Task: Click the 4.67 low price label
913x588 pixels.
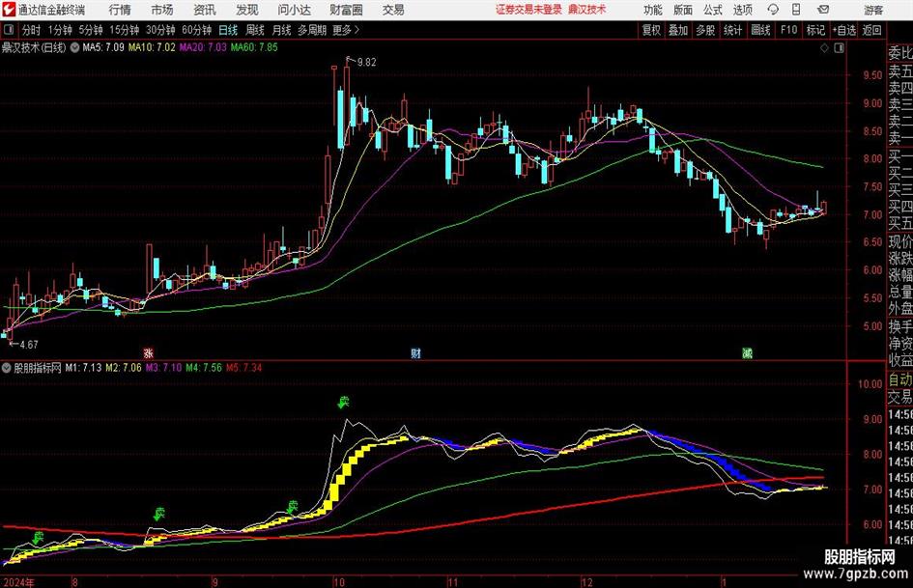Action: point(29,345)
